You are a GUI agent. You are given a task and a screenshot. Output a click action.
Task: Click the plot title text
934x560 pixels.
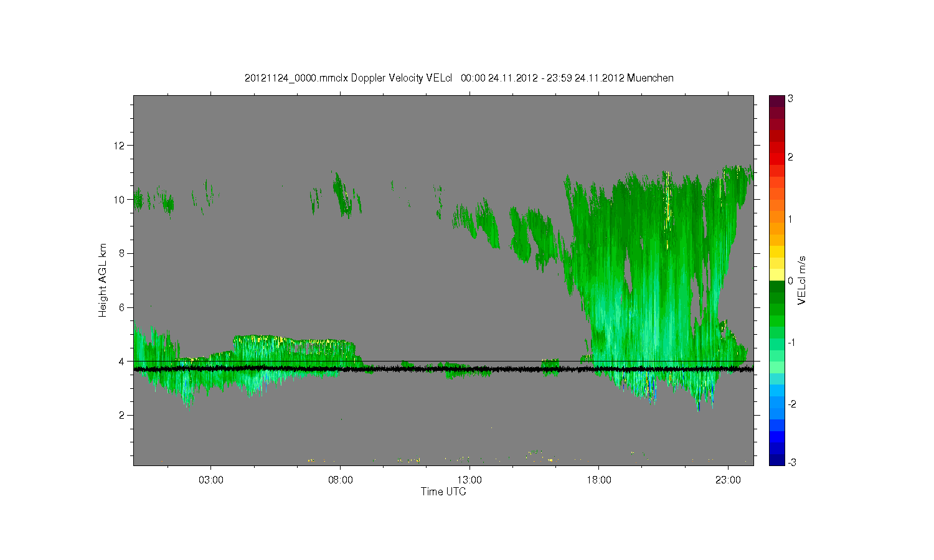[459, 78]
